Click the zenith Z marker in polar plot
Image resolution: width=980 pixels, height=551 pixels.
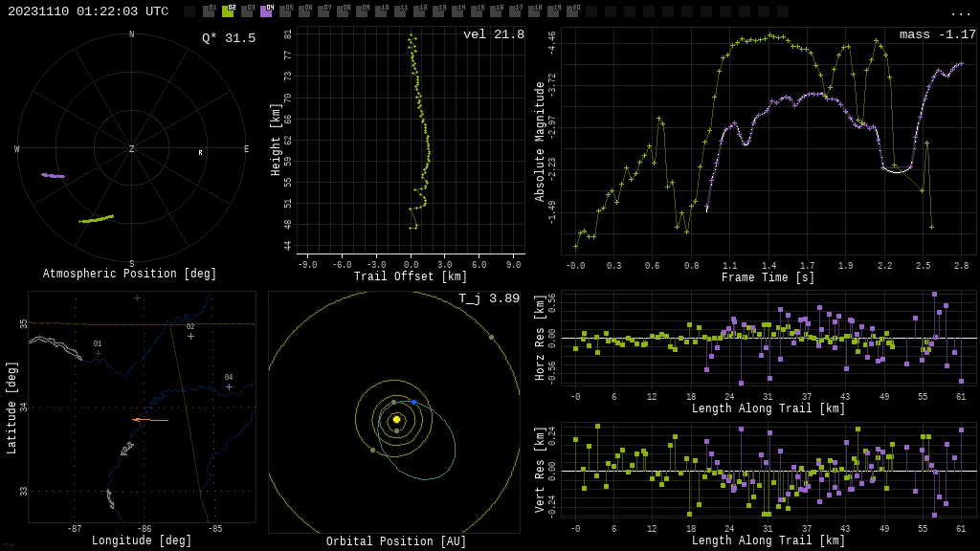(132, 148)
